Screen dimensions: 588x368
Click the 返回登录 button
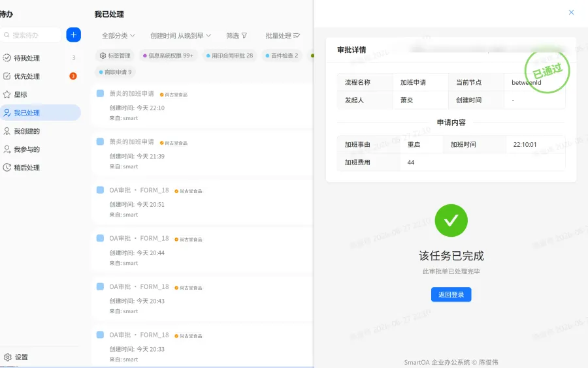point(451,295)
